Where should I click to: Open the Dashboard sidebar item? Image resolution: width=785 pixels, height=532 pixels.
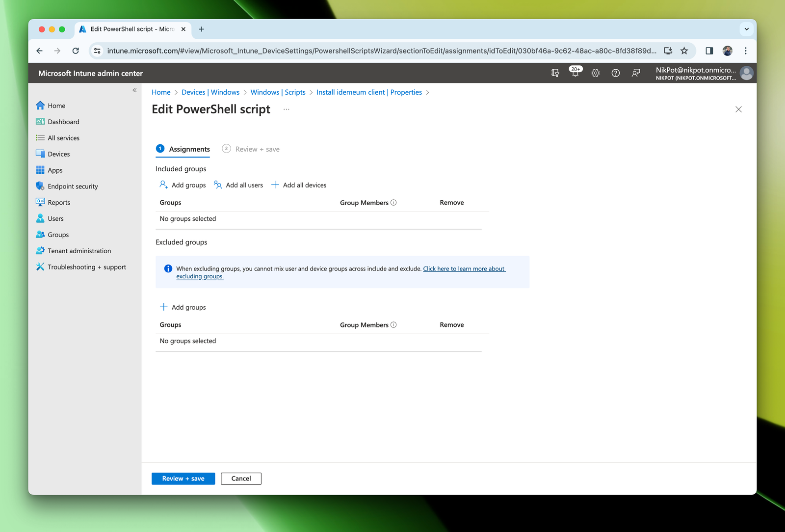(63, 122)
